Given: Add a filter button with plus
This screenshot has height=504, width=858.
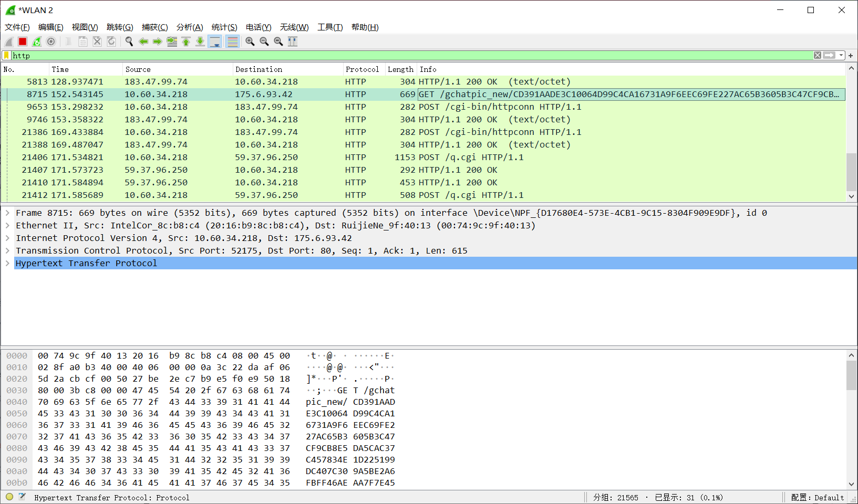Looking at the screenshot, I should (851, 55).
